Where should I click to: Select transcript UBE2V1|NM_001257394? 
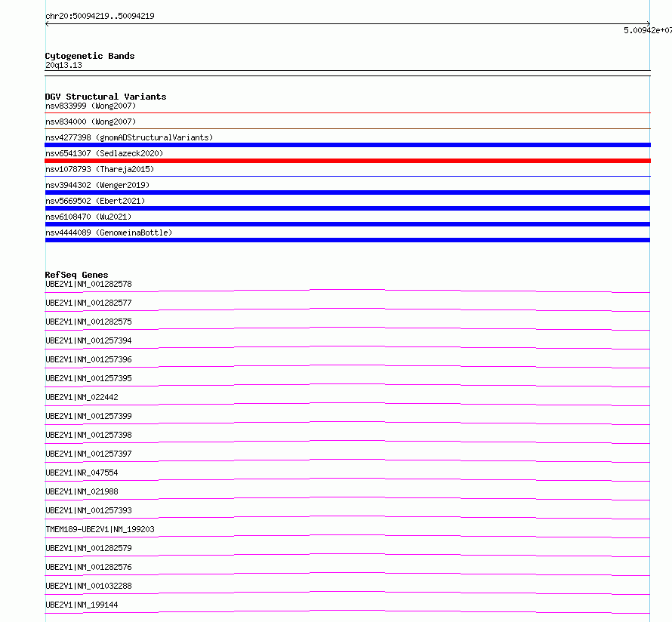click(x=88, y=340)
